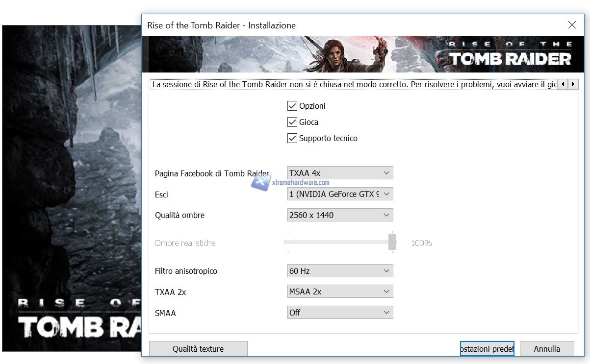590x364 pixels.
Task: Open the SMAA dropdown set to Off
Action: click(x=340, y=313)
